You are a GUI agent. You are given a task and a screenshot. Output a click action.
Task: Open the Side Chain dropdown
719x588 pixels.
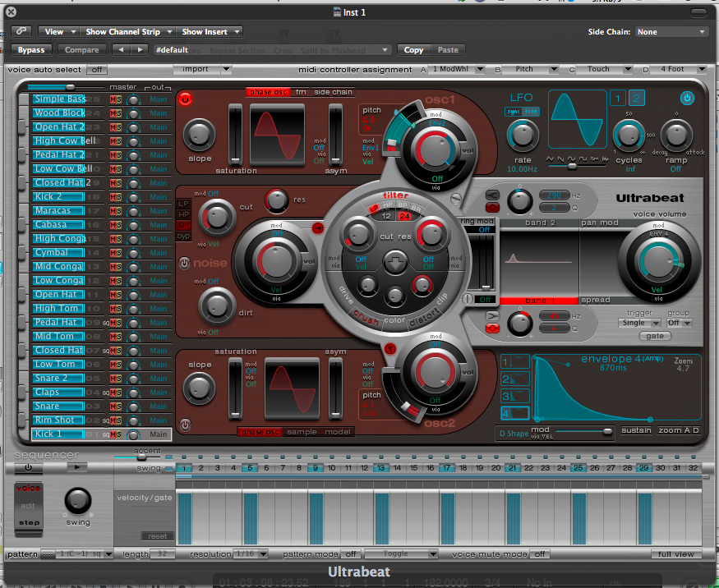point(671,32)
